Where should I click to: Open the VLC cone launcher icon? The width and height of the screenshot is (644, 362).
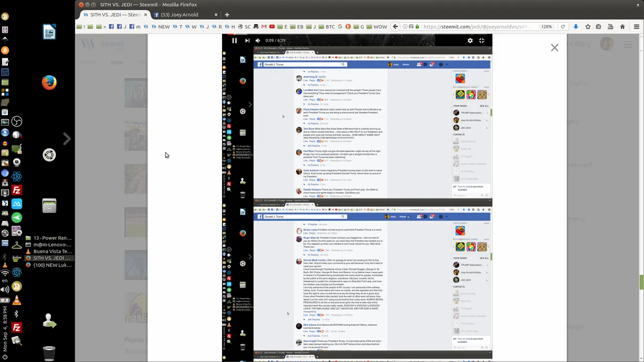(x=17, y=301)
